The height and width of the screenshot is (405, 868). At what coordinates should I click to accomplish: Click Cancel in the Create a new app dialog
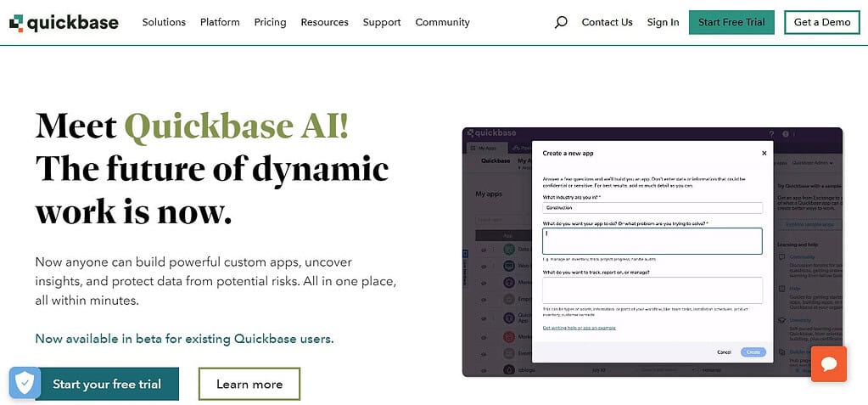point(724,352)
